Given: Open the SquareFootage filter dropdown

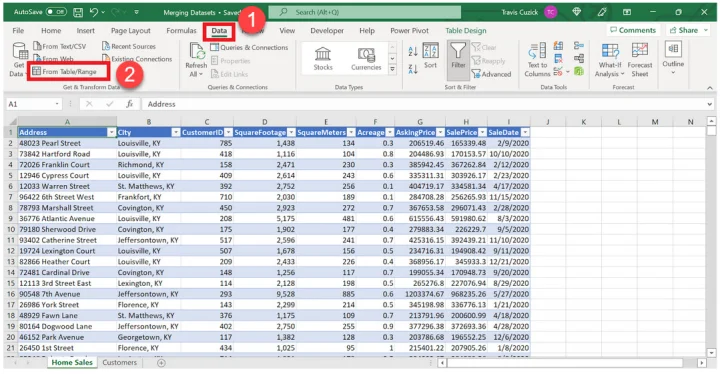Looking at the screenshot, I should (x=291, y=132).
